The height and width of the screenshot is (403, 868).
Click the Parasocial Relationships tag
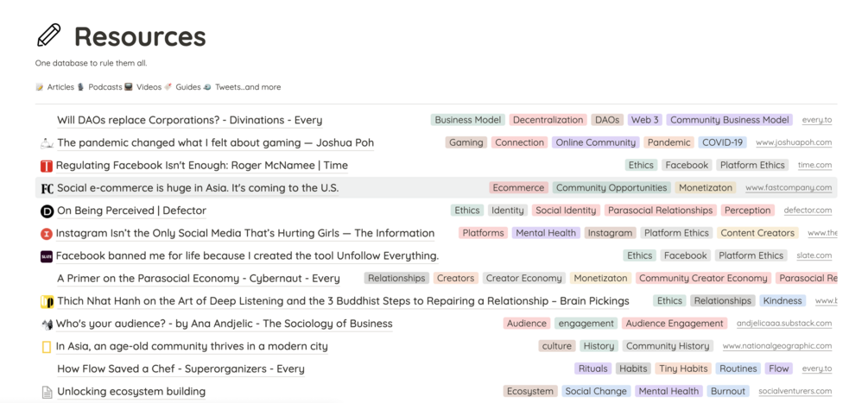(661, 211)
